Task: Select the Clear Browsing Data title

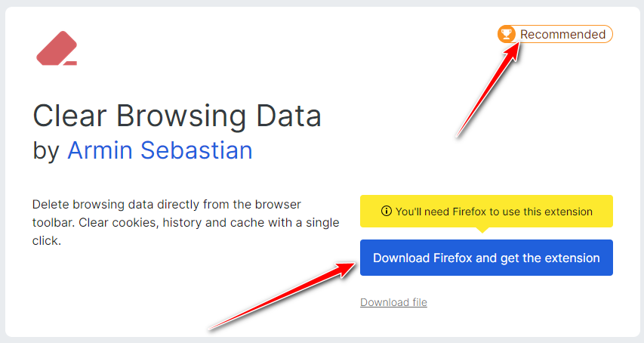Action: pos(177,116)
